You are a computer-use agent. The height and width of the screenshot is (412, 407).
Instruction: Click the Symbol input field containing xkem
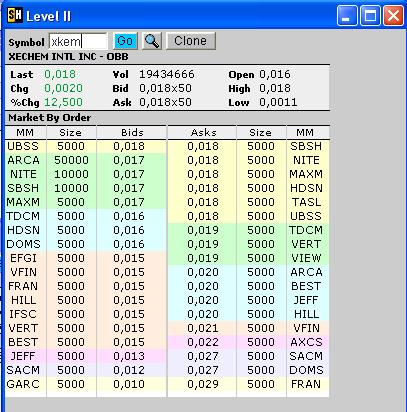pyautogui.click(x=78, y=42)
